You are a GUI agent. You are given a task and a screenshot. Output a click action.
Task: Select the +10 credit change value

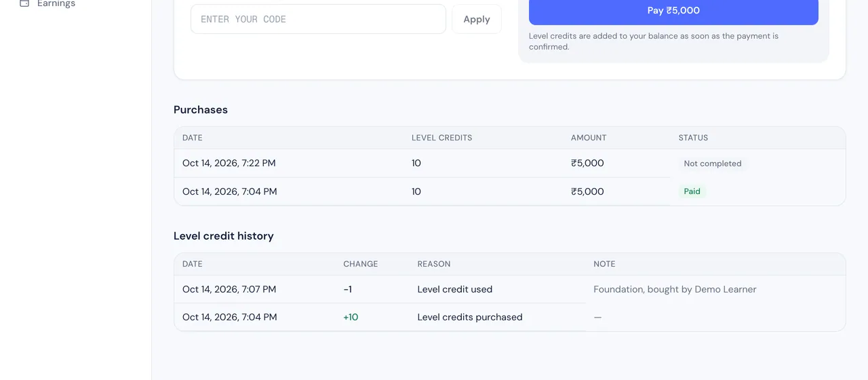coord(351,318)
